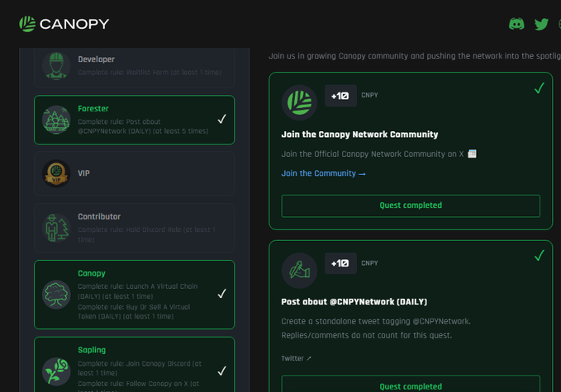Follow the 'Join the Community →' link
Image resolution: width=561 pixels, height=392 pixels.
323,173
